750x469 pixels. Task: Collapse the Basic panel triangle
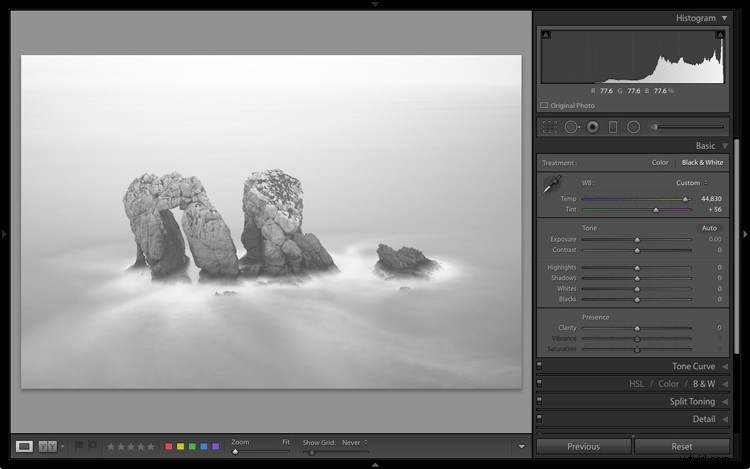(x=725, y=146)
